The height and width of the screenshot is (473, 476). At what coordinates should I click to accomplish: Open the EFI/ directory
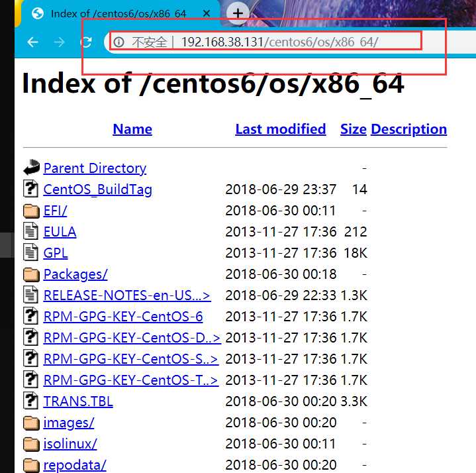pos(55,211)
